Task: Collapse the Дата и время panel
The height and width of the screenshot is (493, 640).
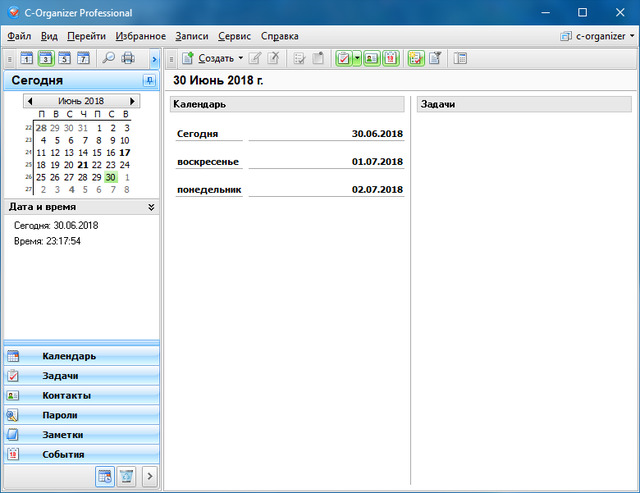Action: click(x=151, y=207)
